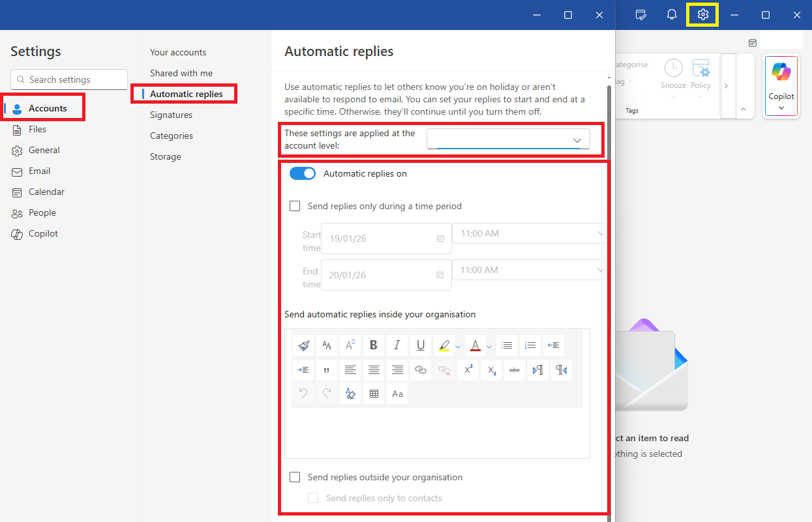The width and height of the screenshot is (812, 522).
Task: Open the Signatures settings page
Action: pos(171,115)
